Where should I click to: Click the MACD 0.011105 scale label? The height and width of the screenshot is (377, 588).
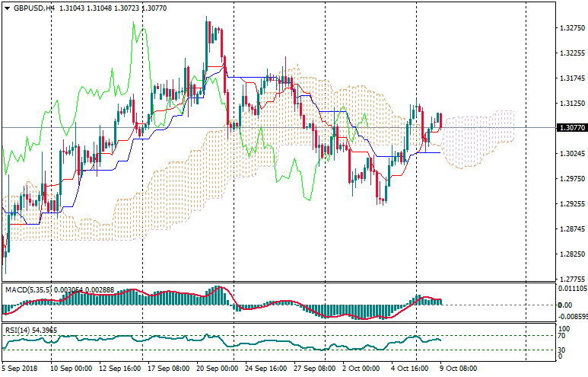click(571, 289)
